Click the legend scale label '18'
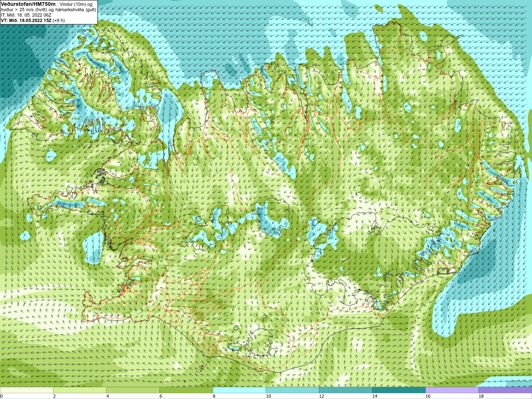The image size is (532, 399). pos(481,396)
